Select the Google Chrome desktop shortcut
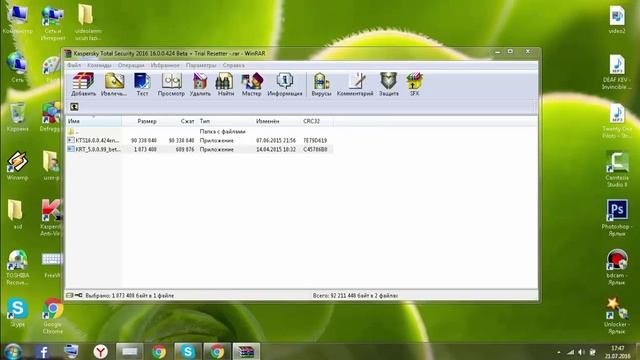640x360 pixels. pyautogui.click(x=53, y=316)
